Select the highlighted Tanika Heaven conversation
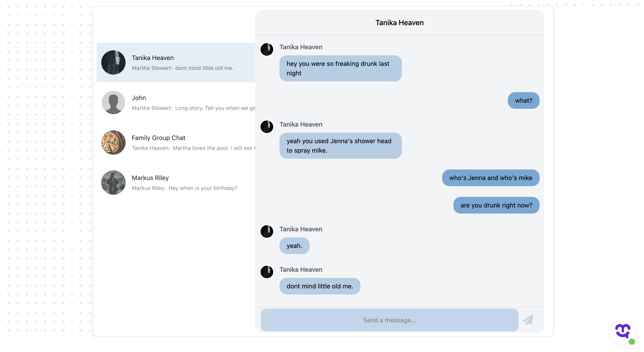Image resolution: width=644 pixels, height=352 pixels. 175,62
